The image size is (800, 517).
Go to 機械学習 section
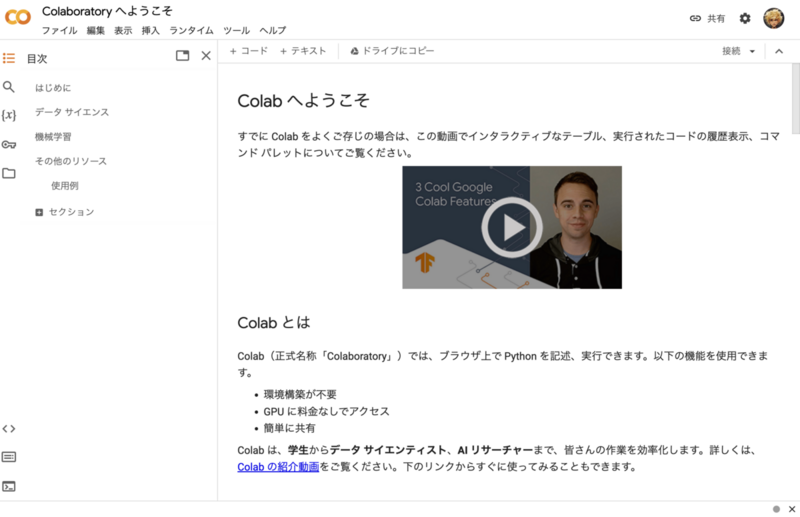pos(53,137)
